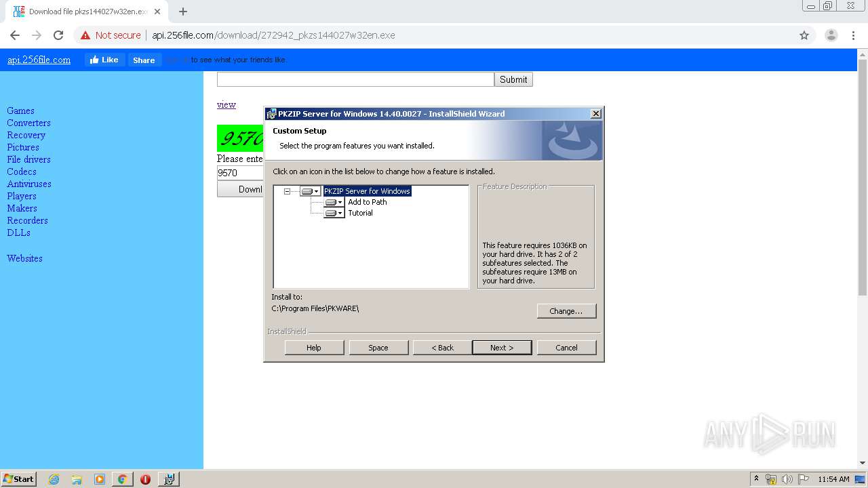The height and width of the screenshot is (488, 868).
Task: Open the DLLs category
Action: (18, 232)
